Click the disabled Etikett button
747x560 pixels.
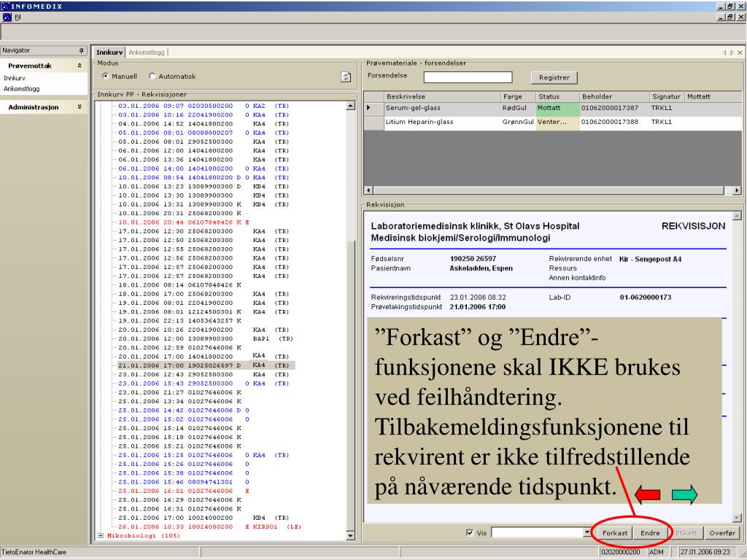[x=686, y=533]
